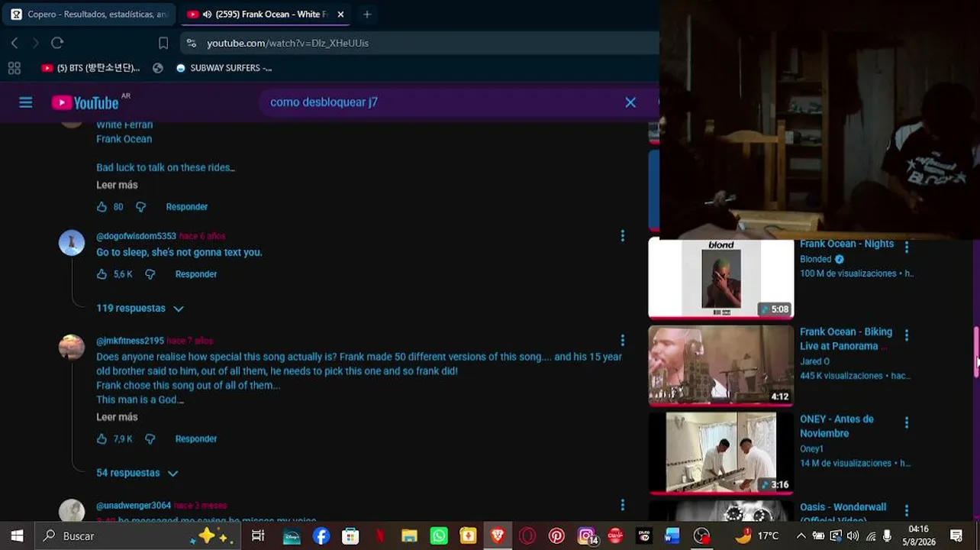Open site settings icon in address bar

tap(191, 43)
